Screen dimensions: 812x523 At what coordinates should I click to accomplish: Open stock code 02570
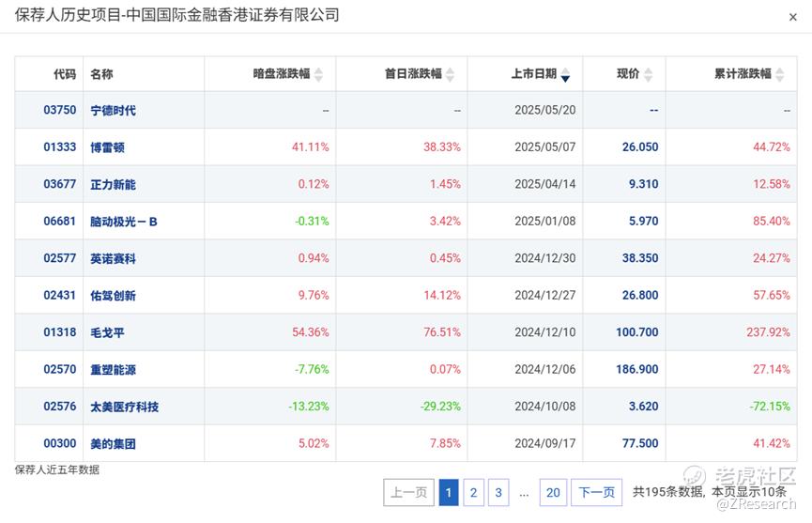[59, 369]
